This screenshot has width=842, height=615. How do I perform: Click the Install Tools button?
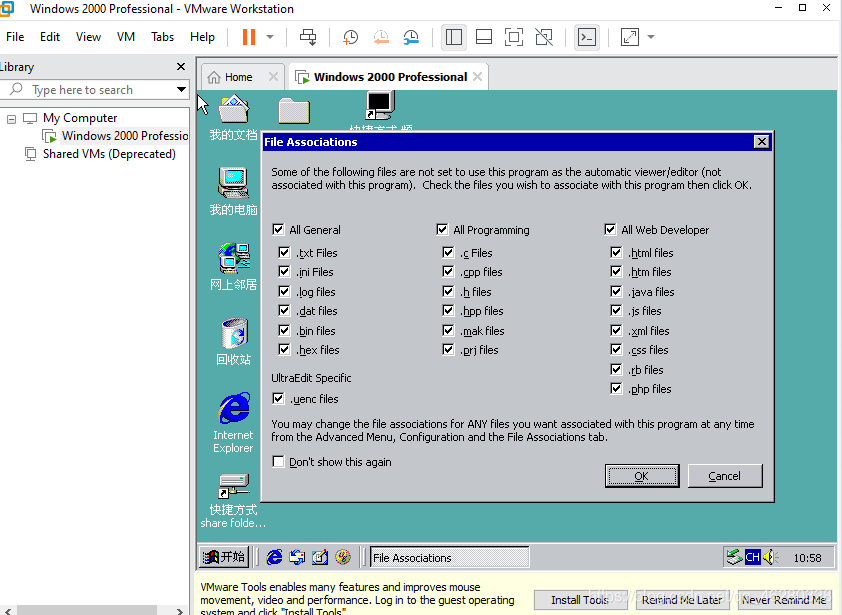(580, 600)
